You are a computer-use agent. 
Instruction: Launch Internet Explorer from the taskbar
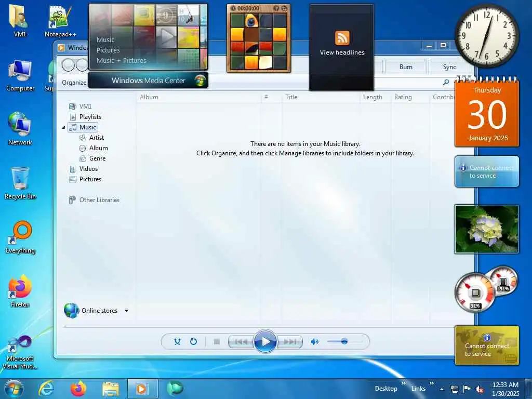[x=46, y=389]
